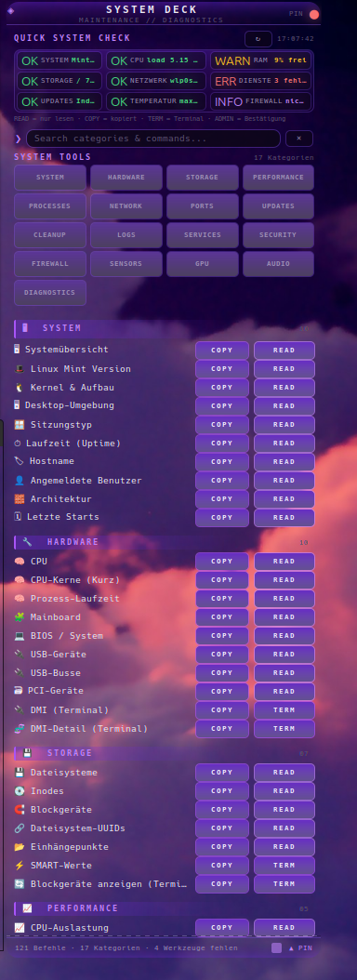Click the window icon beside Sitzungstyp
This screenshot has height=980, width=357.
[20, 425]
